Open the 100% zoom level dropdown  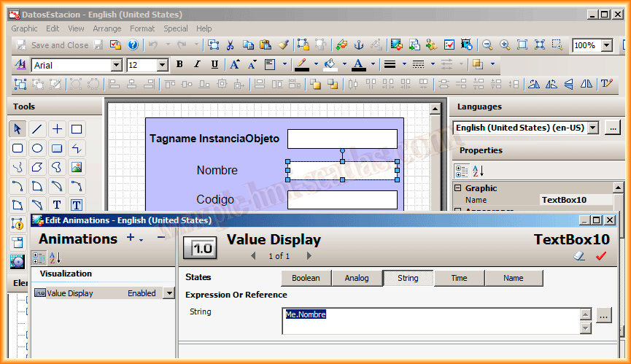[607, 45]
